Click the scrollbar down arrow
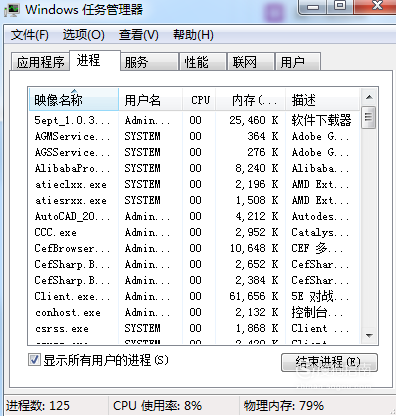Screen dimensions: 396x416 pyautogui.click(x=369, y=335)
